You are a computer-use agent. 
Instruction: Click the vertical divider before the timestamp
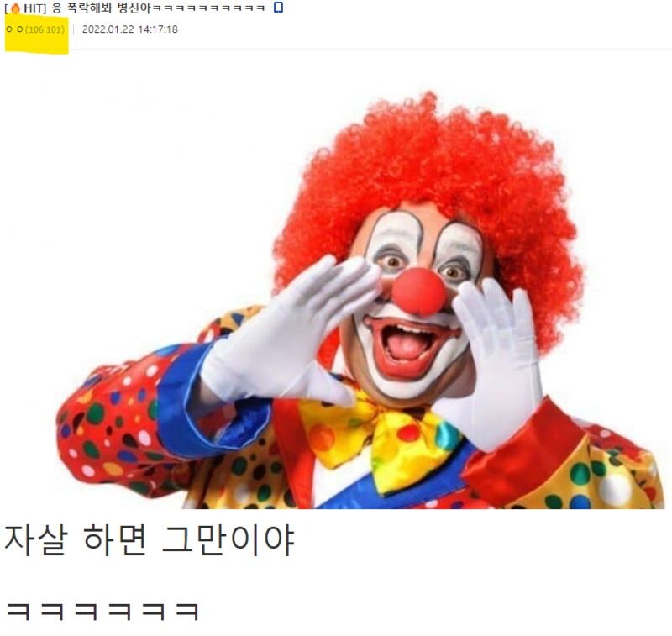click(74, 29)
